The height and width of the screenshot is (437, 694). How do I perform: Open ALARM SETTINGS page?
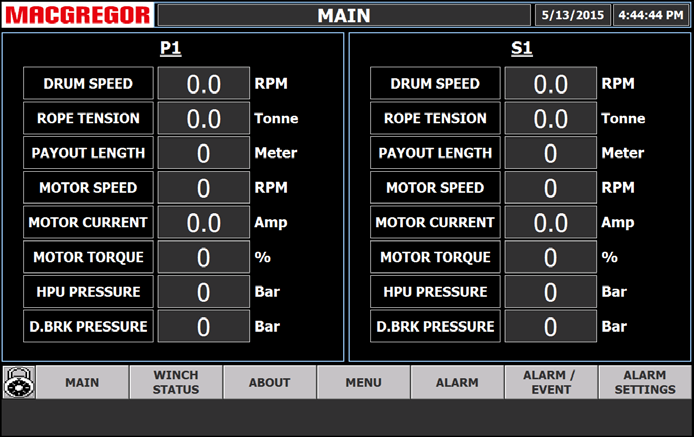pyautogui.click(x=645, y=382)
